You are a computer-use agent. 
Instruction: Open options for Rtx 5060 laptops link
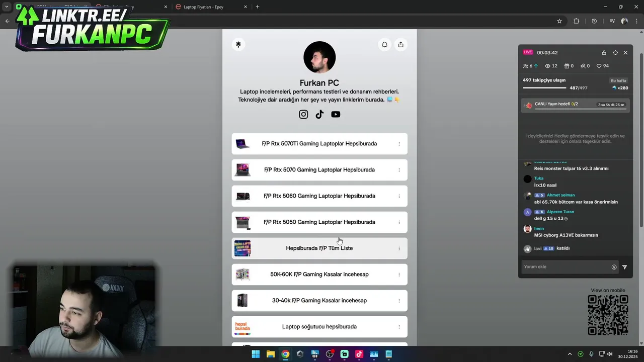[x=399, y=196]
